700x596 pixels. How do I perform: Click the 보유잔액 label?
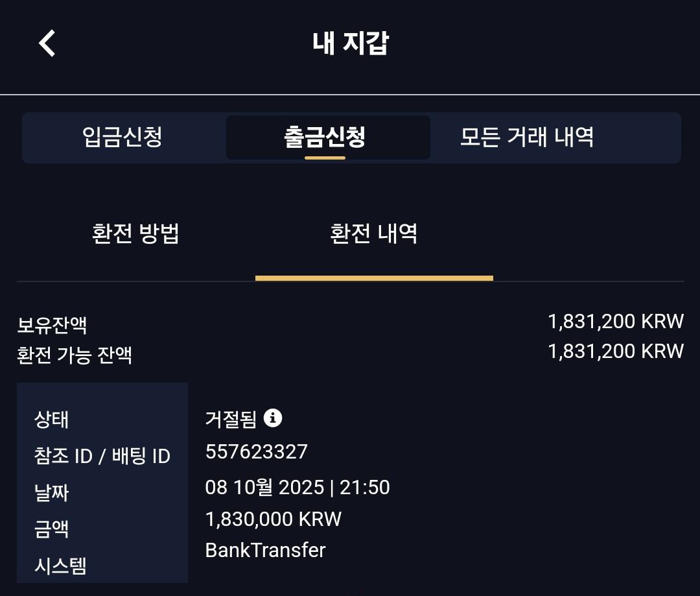tap(52, 325)
